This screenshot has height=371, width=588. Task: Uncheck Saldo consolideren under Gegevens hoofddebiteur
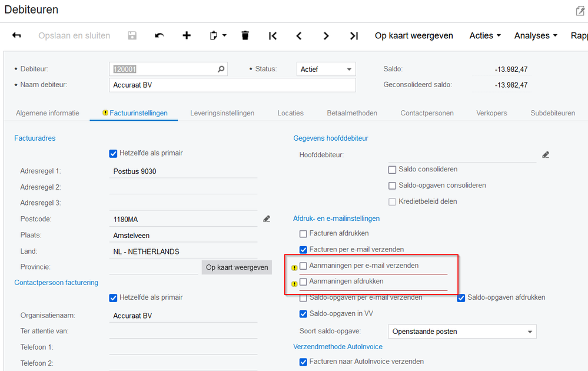[392, 169]
